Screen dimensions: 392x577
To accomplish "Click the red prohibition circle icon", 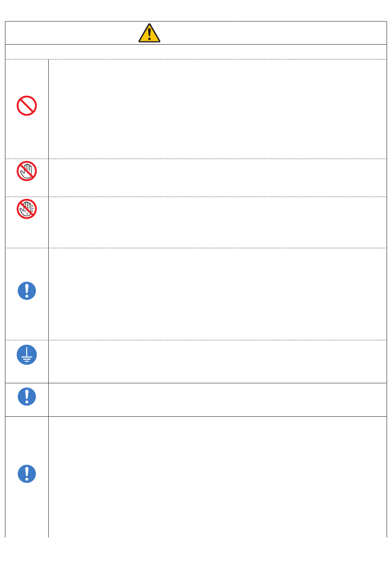I will point(27,106).
